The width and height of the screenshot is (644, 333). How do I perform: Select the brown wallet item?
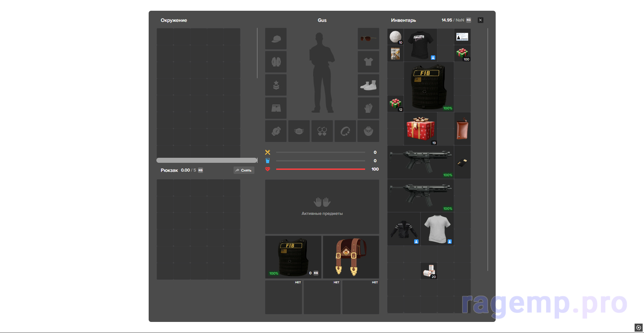click(462, 129)
